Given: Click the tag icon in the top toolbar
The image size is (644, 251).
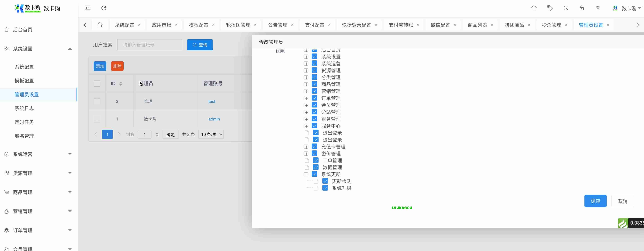Looking at the screenshot, I should [550, 8].
